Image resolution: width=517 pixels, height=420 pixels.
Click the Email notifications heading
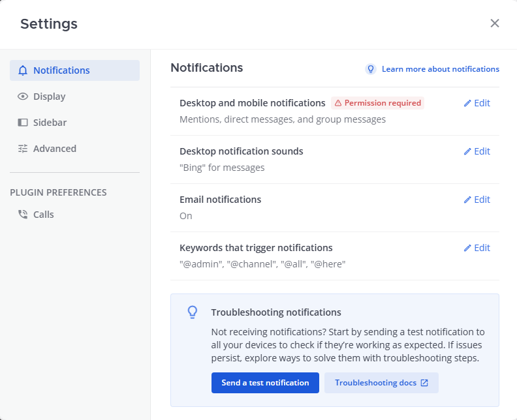coord(220,200)
